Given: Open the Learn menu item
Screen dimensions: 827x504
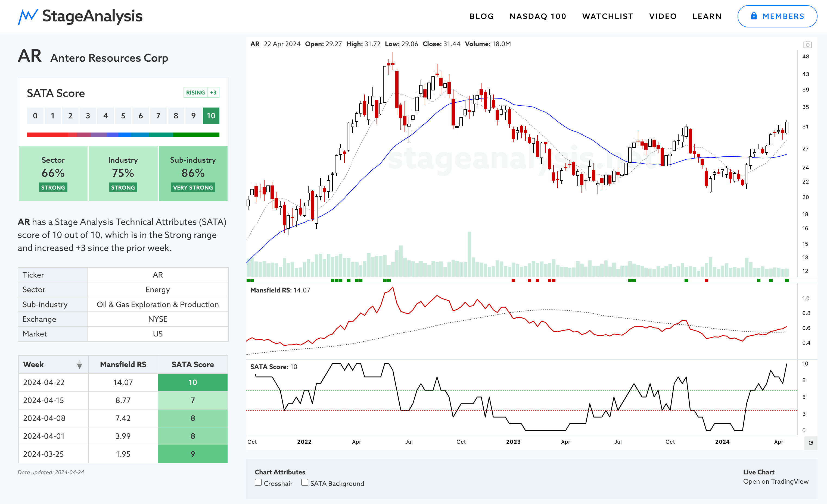Looking at the screenshot, I should 707,17.
